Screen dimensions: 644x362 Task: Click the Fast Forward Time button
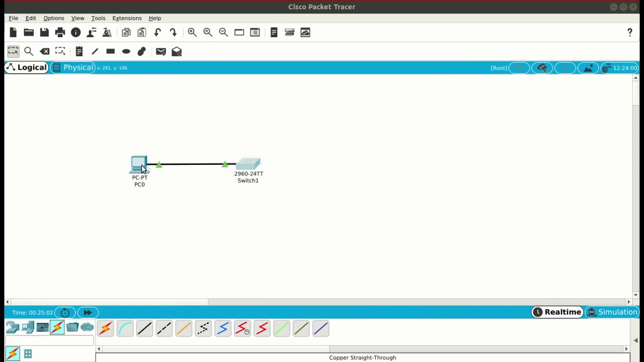click(88, 313)
